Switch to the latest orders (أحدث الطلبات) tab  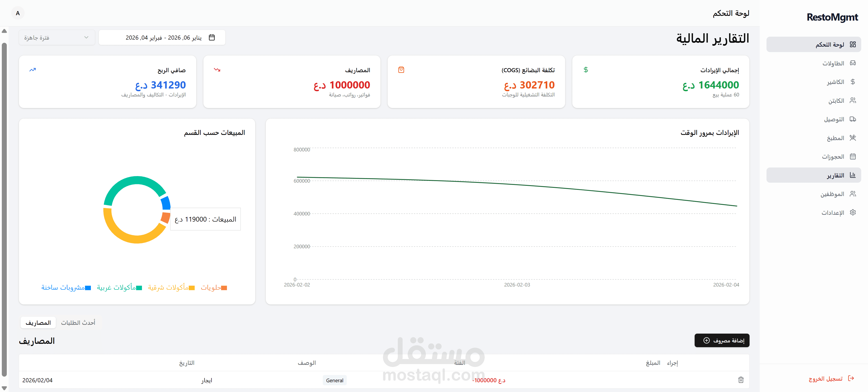coord(78,323)
